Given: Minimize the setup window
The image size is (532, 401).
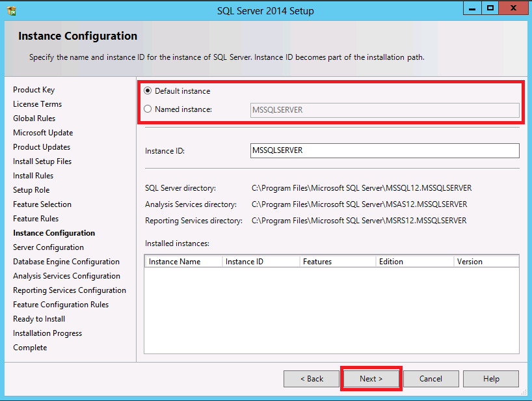Looking at the screenshot, I should [473, 8].
